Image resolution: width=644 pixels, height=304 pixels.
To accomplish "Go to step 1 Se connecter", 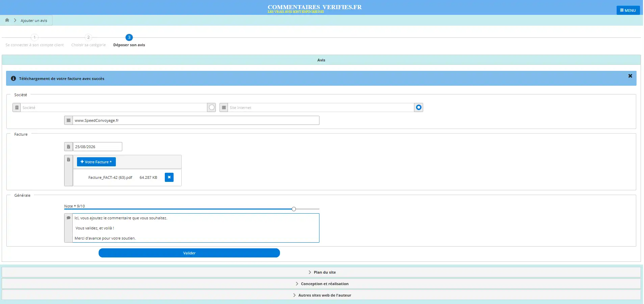I will click(x=34, y=41).
